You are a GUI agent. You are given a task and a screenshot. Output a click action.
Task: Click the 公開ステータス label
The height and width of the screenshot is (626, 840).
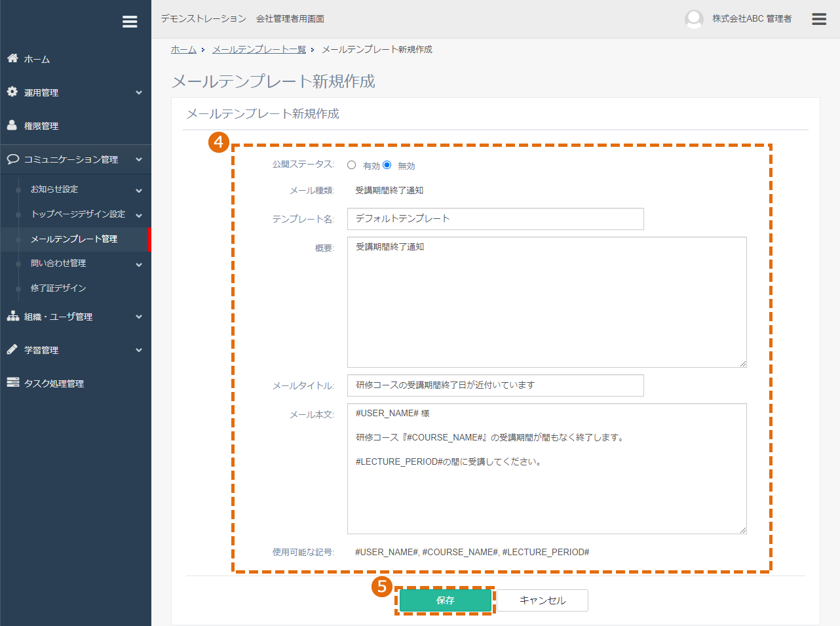pos(303,165)
